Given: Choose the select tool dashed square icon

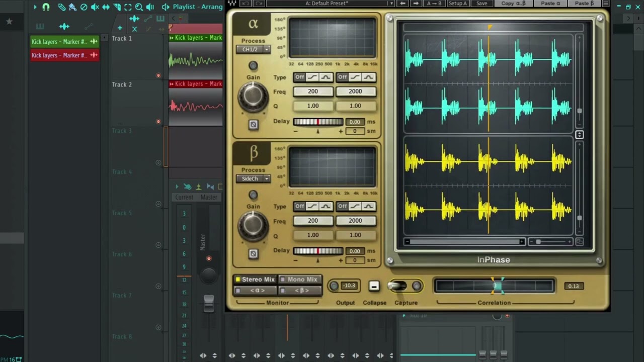Looking at the screenshot, I should click(x=128, y=7).
